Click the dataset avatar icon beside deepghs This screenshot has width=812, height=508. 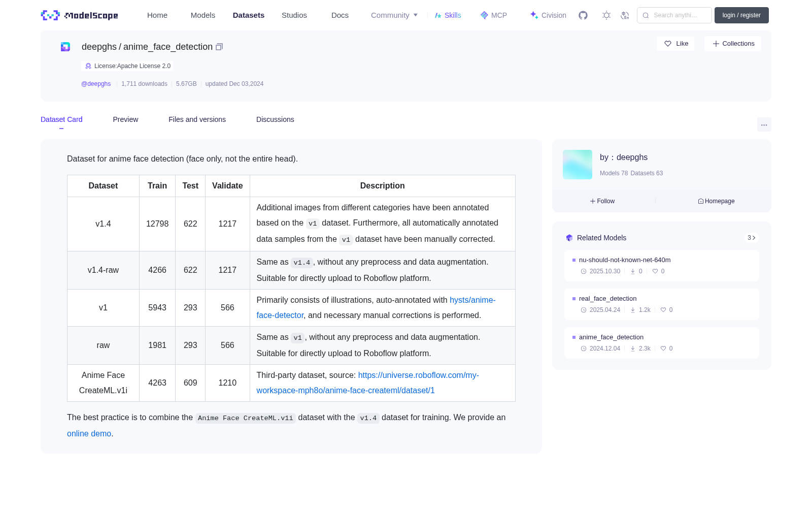[65, 47]
